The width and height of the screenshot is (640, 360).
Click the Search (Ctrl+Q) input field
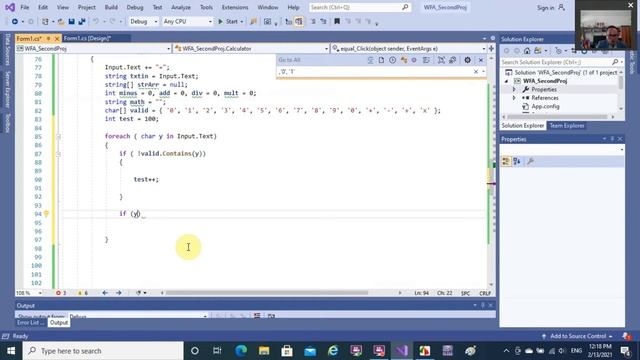[x=359, y=7]
